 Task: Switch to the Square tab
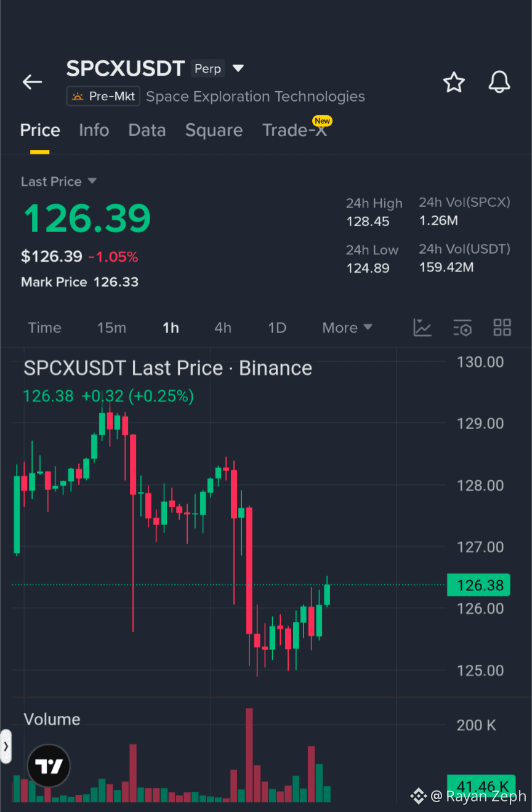(214, 131)
